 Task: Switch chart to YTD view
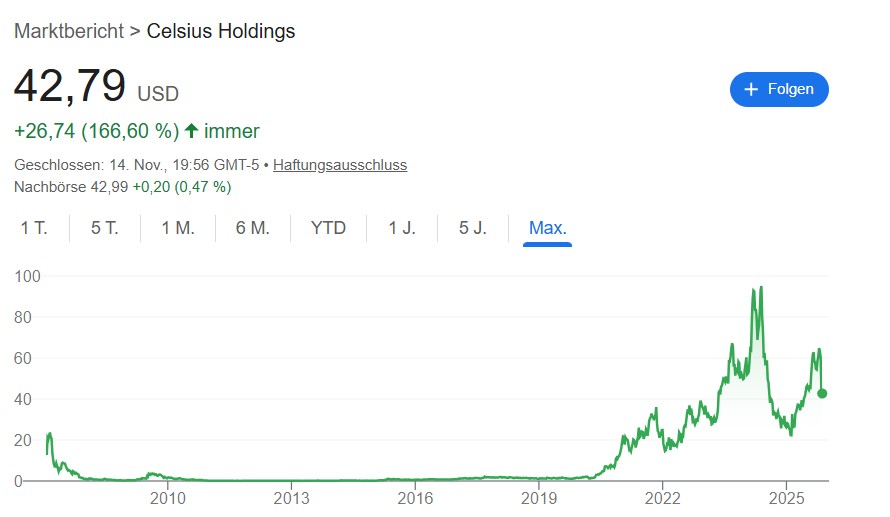pyautogui.click(x=328, y=228)
